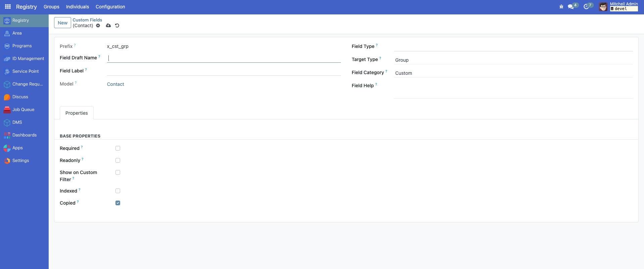Image resolution: width=644 pixels, height=269 pixels.
Task: Click the Required help question mark
Action: tap(82, 147)
